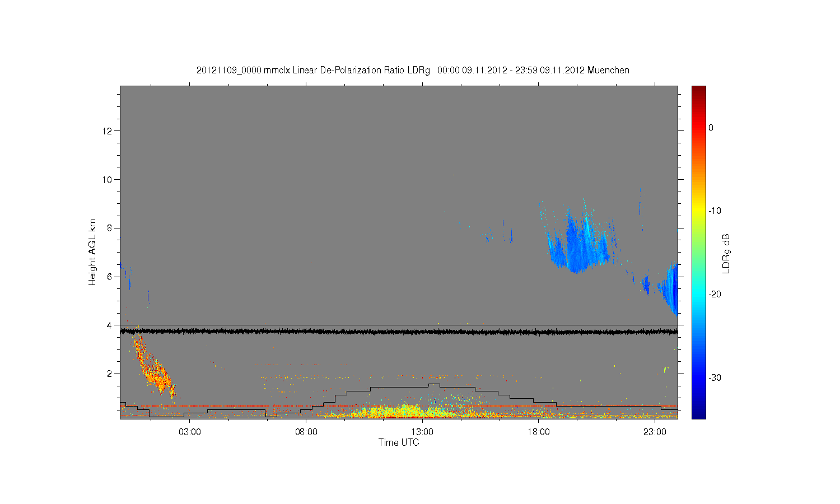Screen dimensions: 840x504
Task: Click the thick black noisy line near 3.7 km
Action: (399, 332)
